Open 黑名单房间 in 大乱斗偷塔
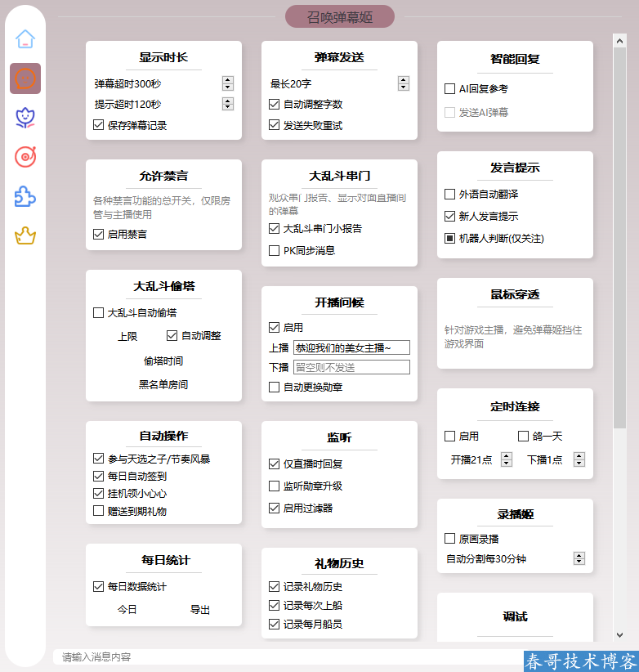Screen dimensions: 639x672 click(163, 384)
